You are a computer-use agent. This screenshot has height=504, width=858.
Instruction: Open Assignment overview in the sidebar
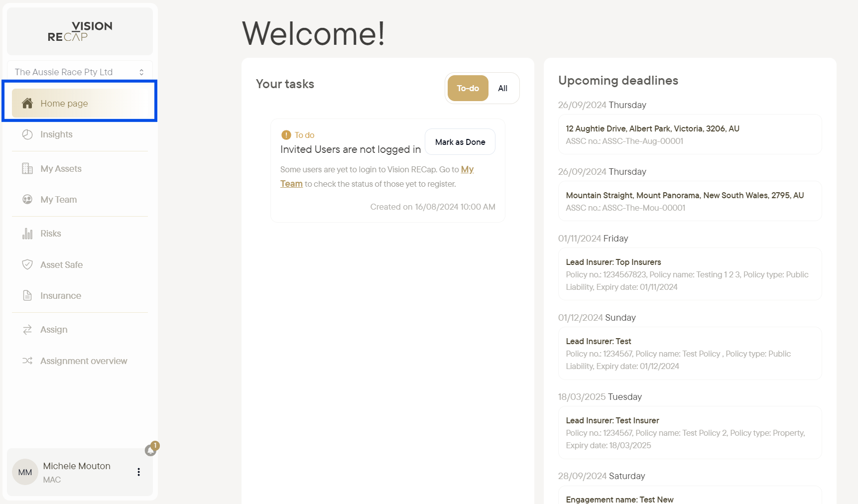(x=80, y=361)
